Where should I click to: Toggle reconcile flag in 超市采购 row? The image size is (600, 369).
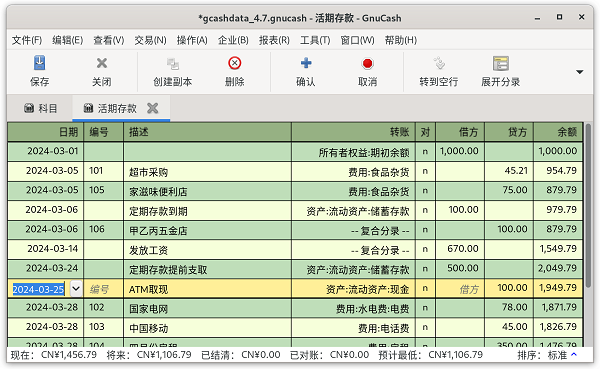[425, 171]
